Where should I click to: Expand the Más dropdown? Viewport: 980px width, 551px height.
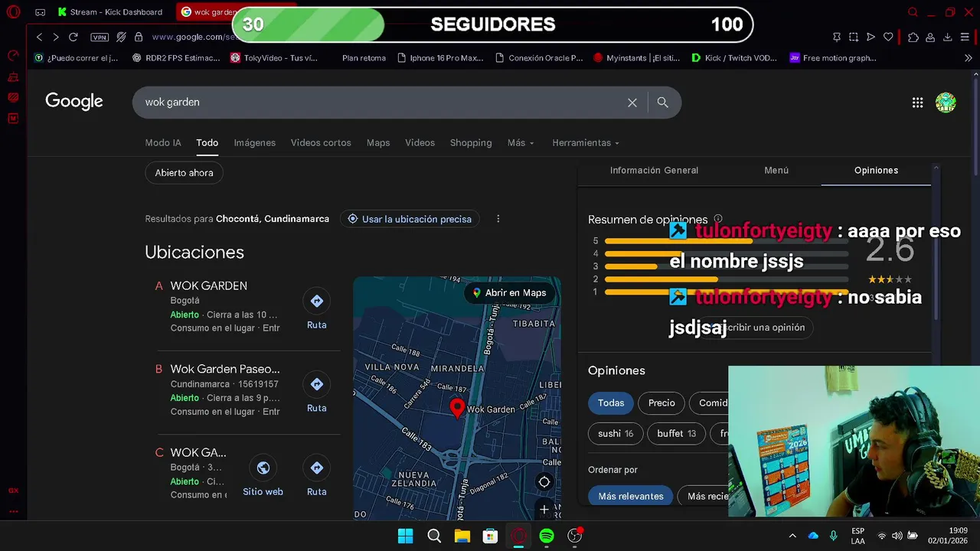(521, 143)
